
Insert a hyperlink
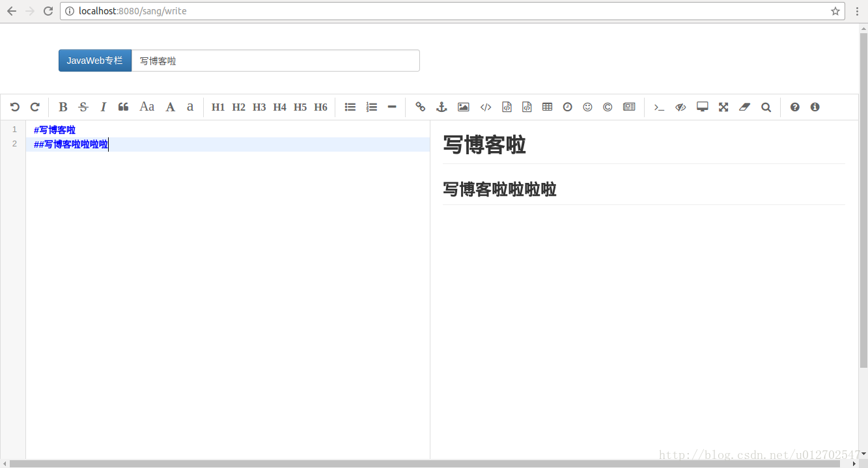pyautogui.click(x=421, y=107)
